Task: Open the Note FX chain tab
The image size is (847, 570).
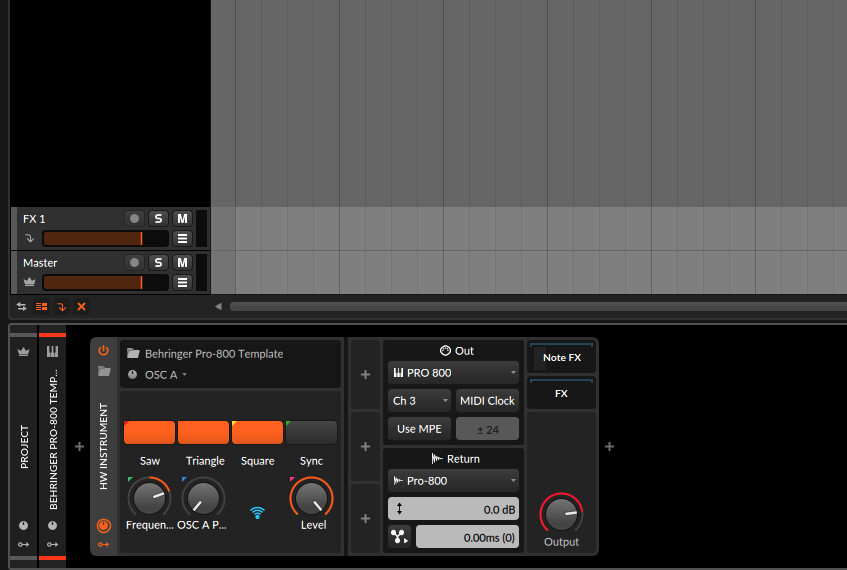Action: [x=561, y=357]
